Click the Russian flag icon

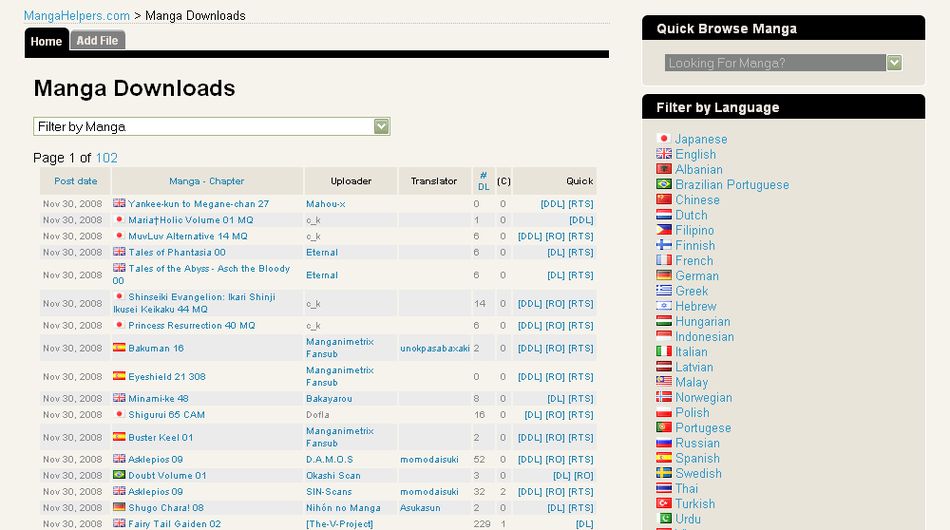pyautogui.click(x=663, y=443)
